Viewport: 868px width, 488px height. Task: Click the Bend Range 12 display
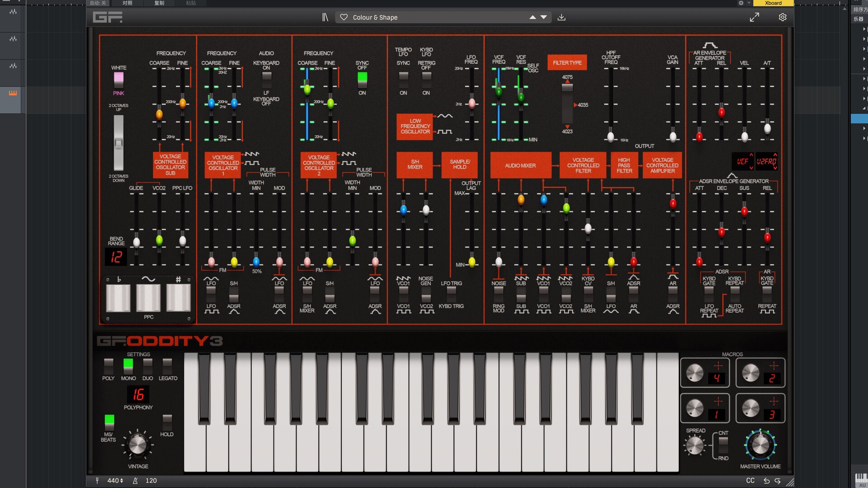click(x=116, y=257)
